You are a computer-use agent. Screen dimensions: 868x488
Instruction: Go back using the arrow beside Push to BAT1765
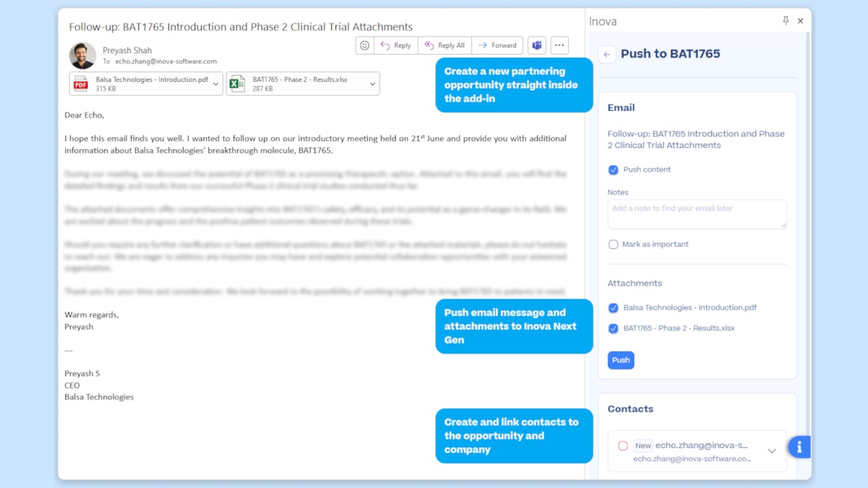click(607, 55)
